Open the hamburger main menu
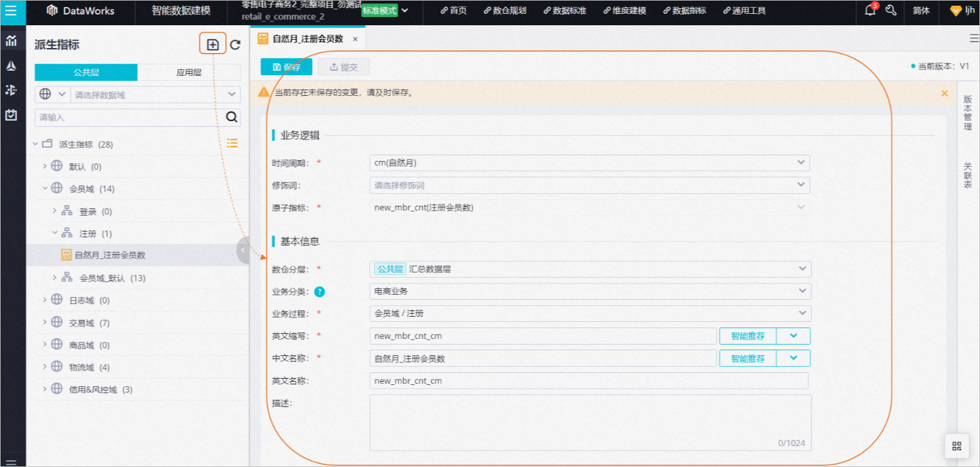 pos(11,11)
